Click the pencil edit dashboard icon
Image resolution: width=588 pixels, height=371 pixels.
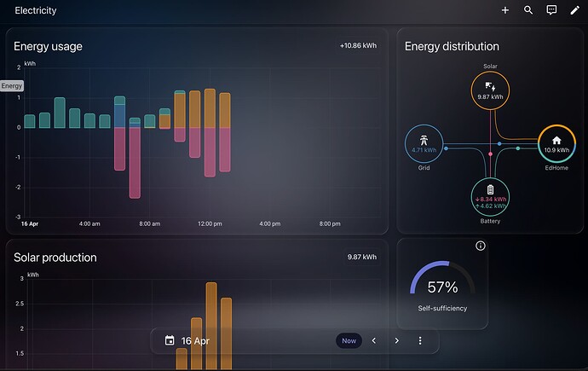[574, 10]
